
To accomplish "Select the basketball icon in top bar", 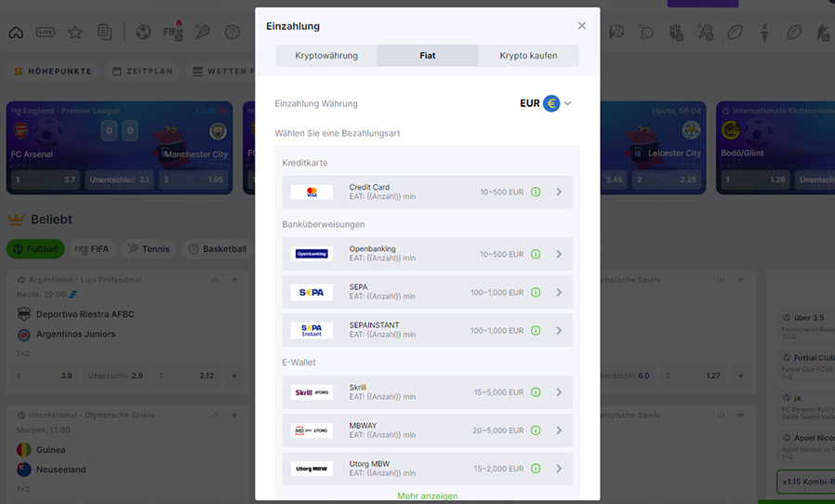I will click(232, 33).
